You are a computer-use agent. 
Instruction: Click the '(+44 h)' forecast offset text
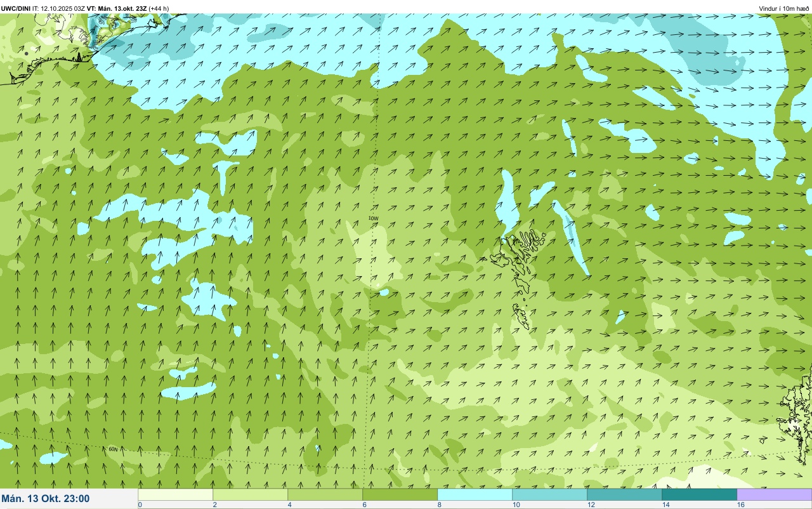pos(159,8)
